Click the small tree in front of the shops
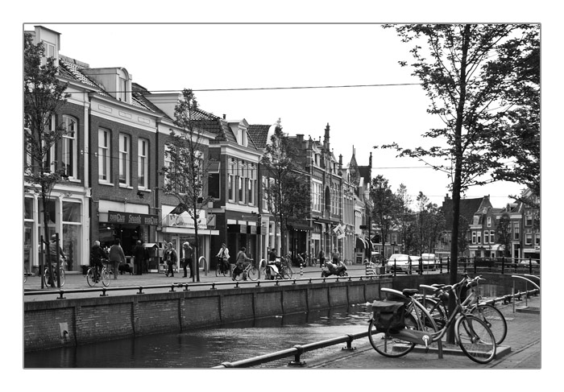 coord(191,161)
